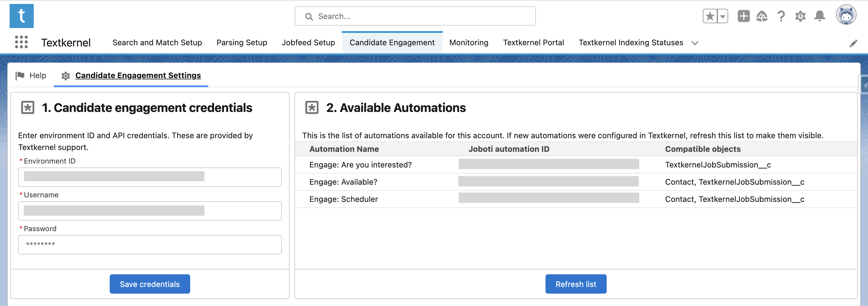Click the Favorites star icon
Image resolution: width=868 pixels, height=306 pixels.
[710, 16]
